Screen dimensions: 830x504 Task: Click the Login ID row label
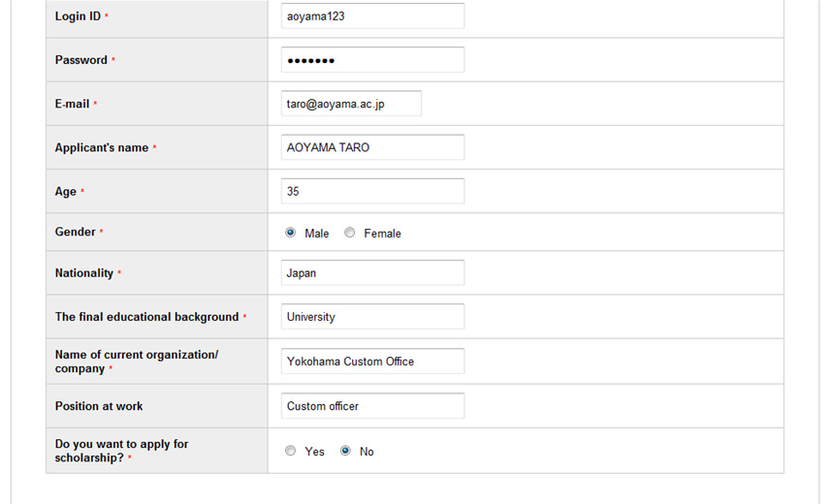78,16
